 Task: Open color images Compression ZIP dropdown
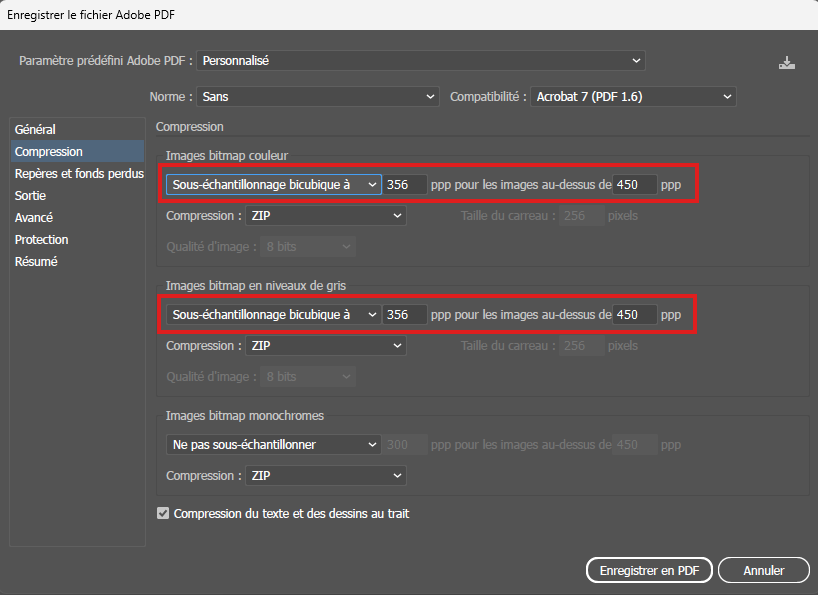(326, 216)
